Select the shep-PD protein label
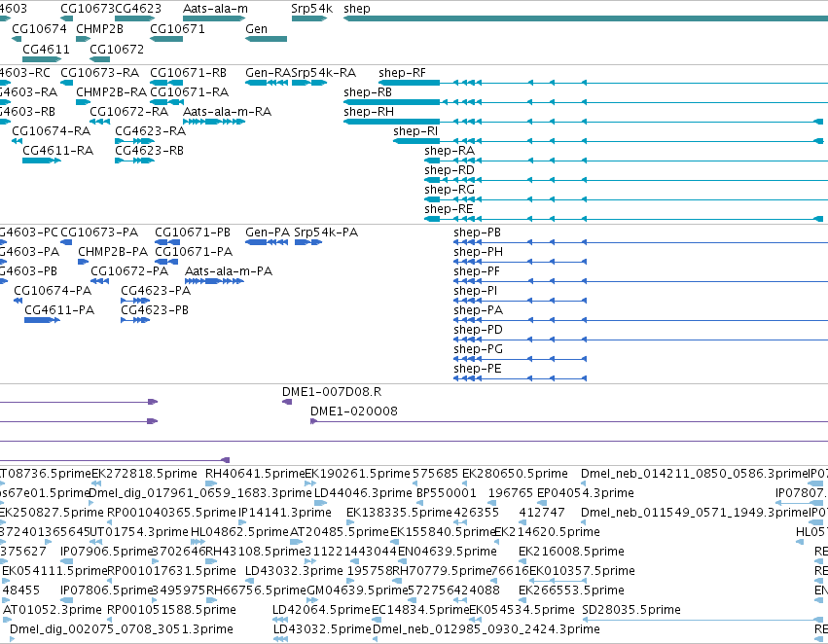The width and height of the screenshot is (828, 644). [x=479, y=331]
